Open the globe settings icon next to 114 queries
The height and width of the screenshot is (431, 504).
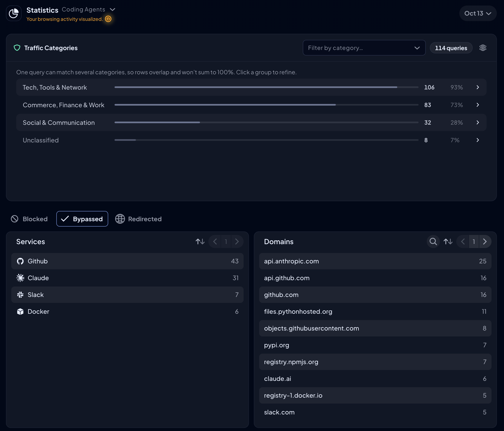click(x=483, y=48)
